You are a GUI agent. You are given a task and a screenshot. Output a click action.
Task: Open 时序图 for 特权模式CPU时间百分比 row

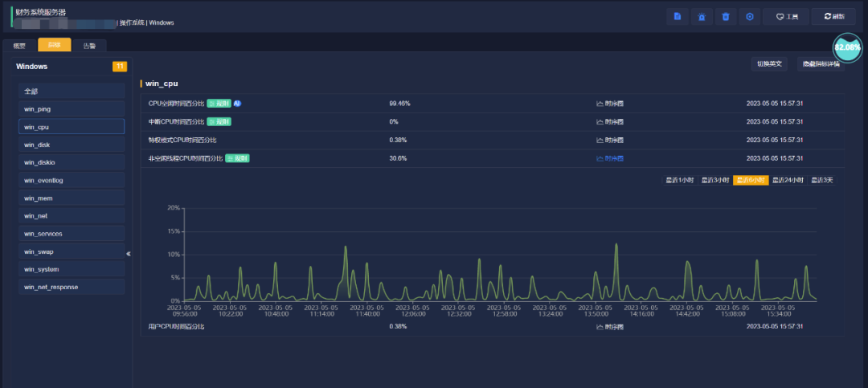coord(609,140)
